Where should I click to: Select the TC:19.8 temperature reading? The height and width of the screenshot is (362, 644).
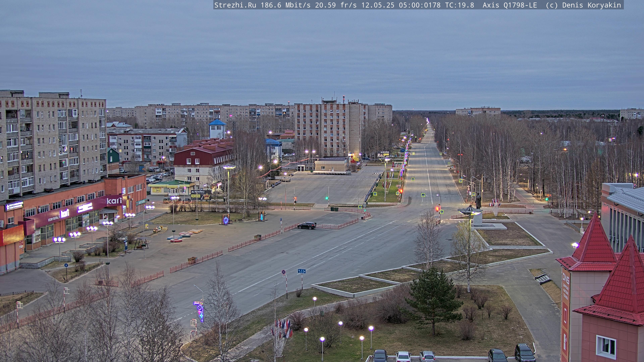coord(460,5)
